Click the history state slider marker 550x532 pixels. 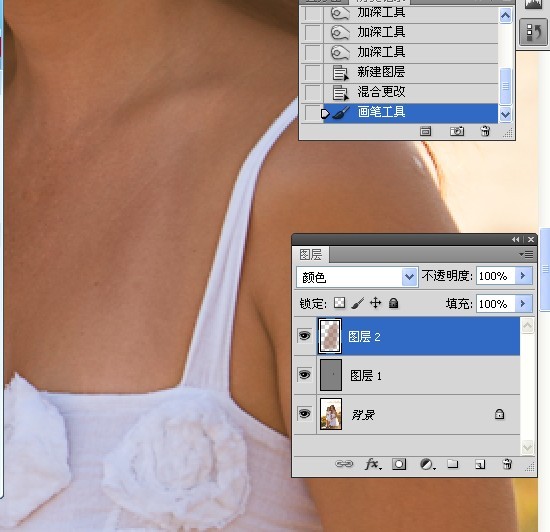[325, 114]
